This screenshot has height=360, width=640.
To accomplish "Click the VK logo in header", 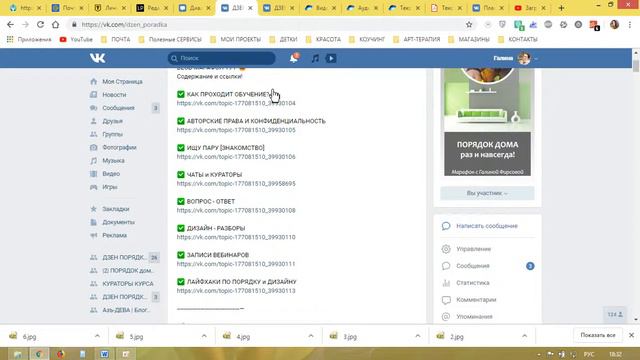I will (x=98, y=58).
